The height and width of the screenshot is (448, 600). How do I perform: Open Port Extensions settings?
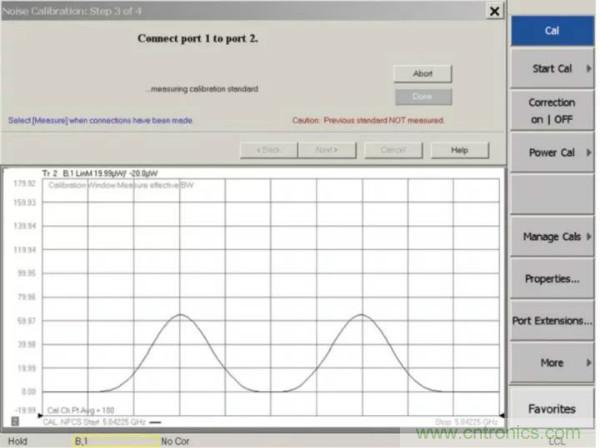[553, 320]
